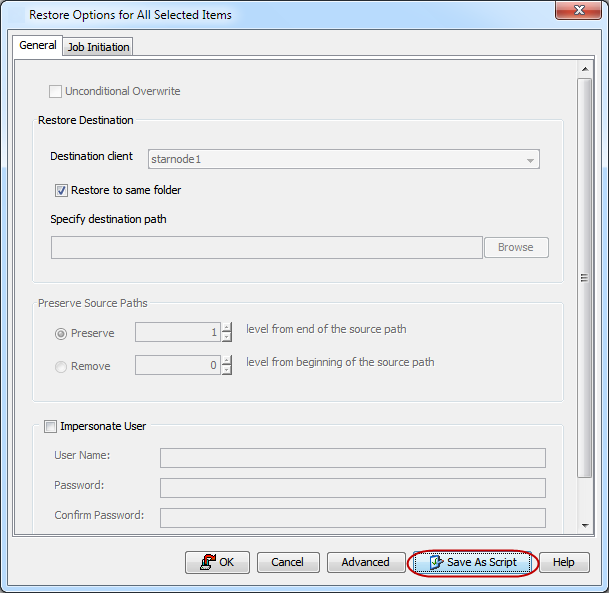This screenshot has width=609, height=593.
Task: Increase the Preserve level spinner
Action: pyautogui.click(x=227, y=327)
